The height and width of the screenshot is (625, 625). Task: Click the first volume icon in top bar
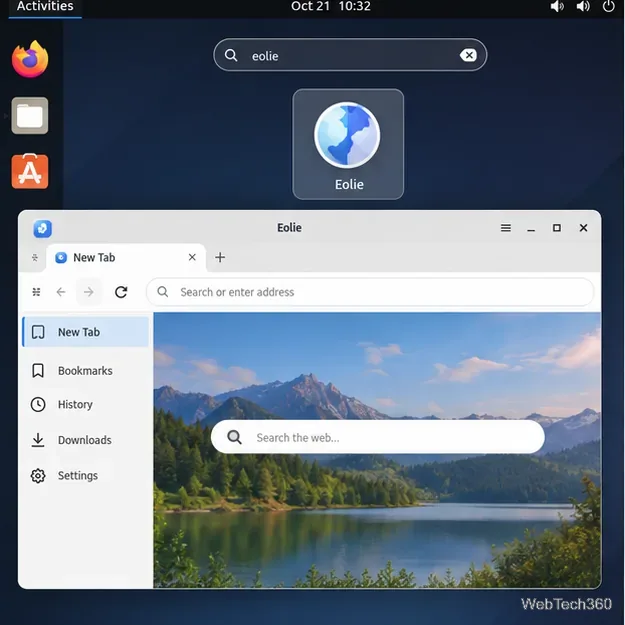tap(557, 6)
